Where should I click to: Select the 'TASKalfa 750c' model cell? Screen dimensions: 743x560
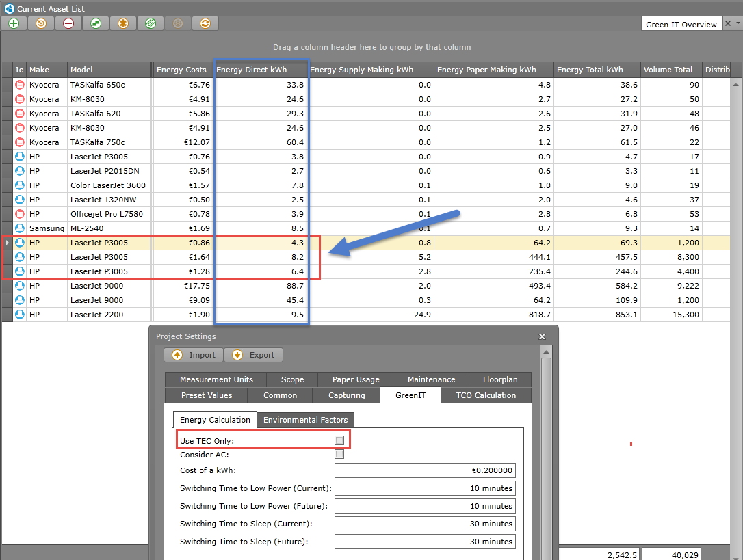[x=109, y=142]
